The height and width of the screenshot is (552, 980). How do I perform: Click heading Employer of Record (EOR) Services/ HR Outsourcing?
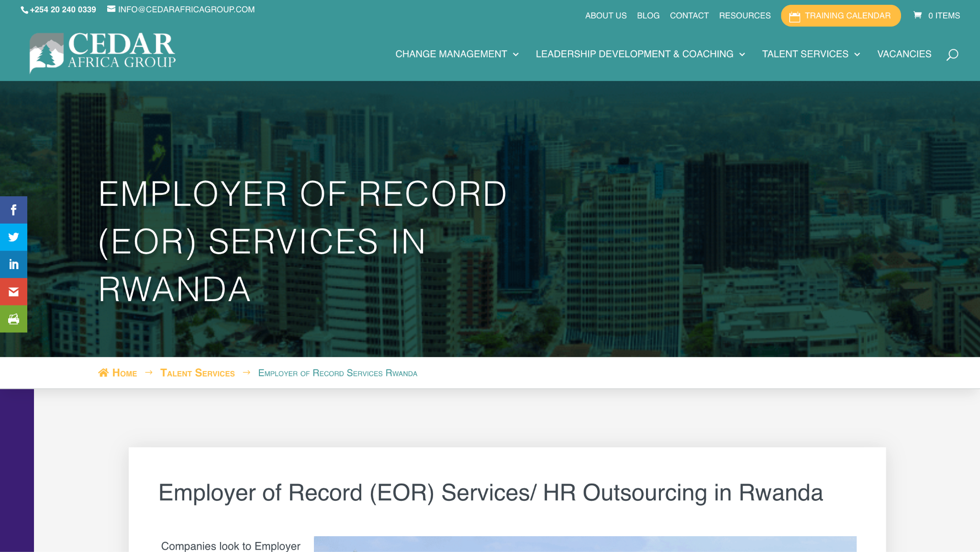tap(490, 493)
